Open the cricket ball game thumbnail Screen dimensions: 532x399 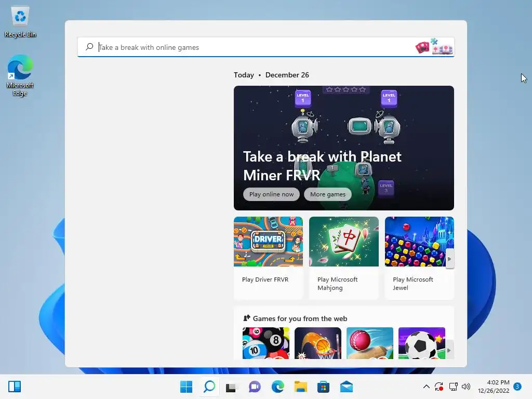point(370,343)
